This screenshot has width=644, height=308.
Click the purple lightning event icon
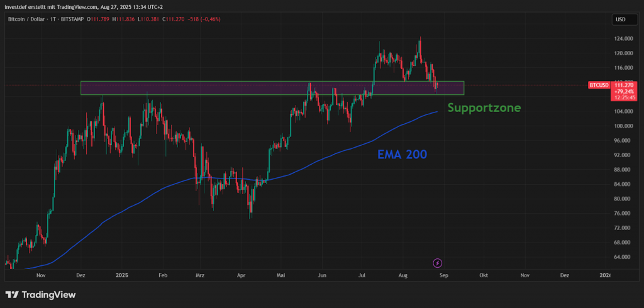pos(438,263)
